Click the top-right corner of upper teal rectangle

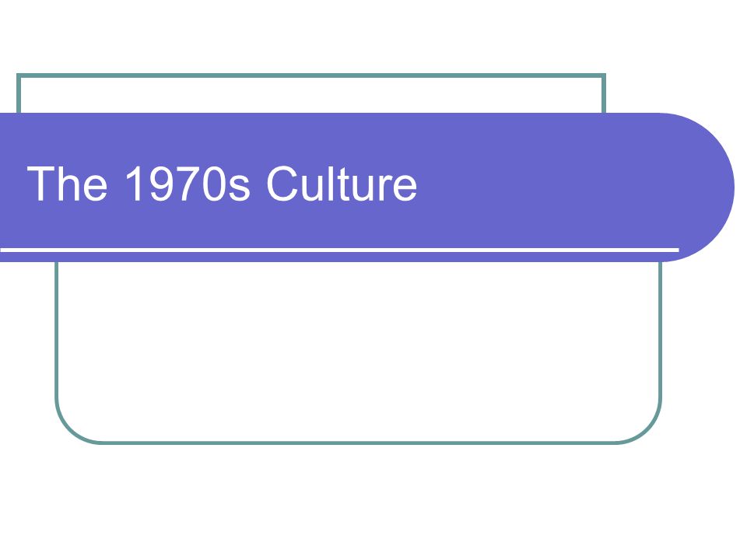pyautogui.click(x=604, y=75)
